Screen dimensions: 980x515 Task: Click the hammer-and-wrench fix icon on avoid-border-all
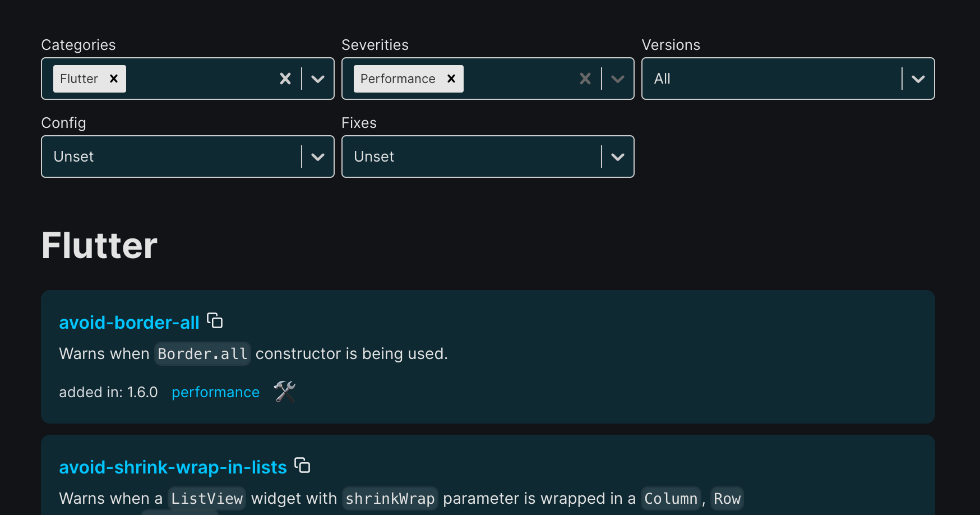point(285,392)
